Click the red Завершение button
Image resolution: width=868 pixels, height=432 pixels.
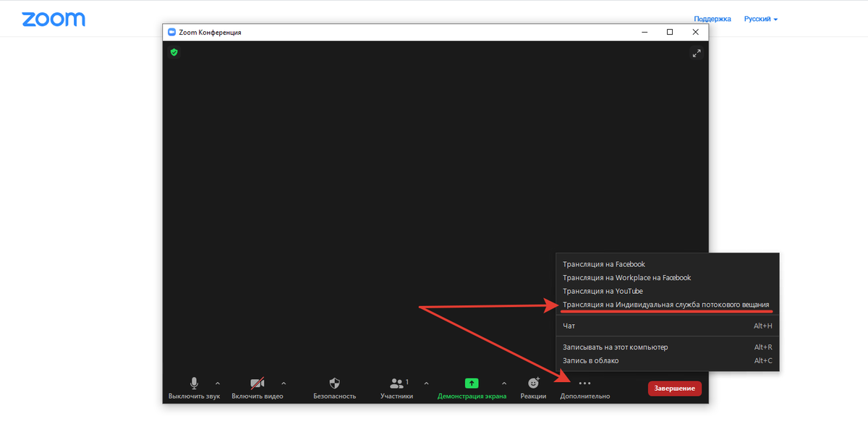[x=674, y=389]
